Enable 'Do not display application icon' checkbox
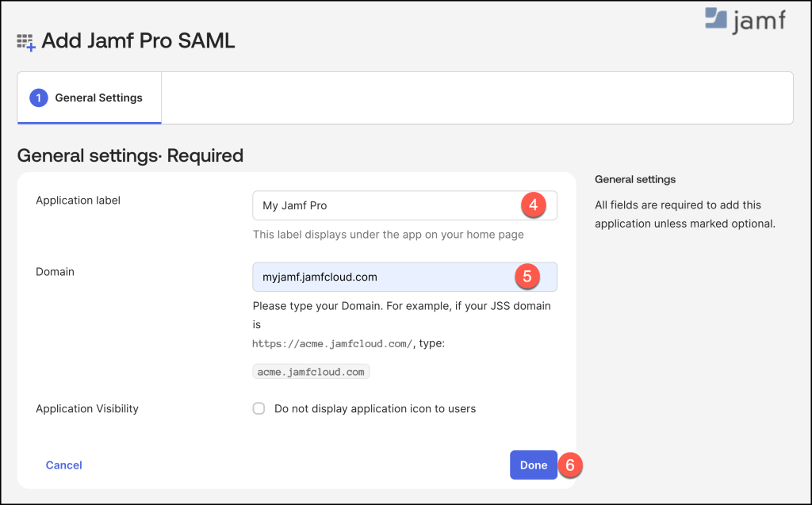Screen dimensions: 812x505 [x=259, y=409]
